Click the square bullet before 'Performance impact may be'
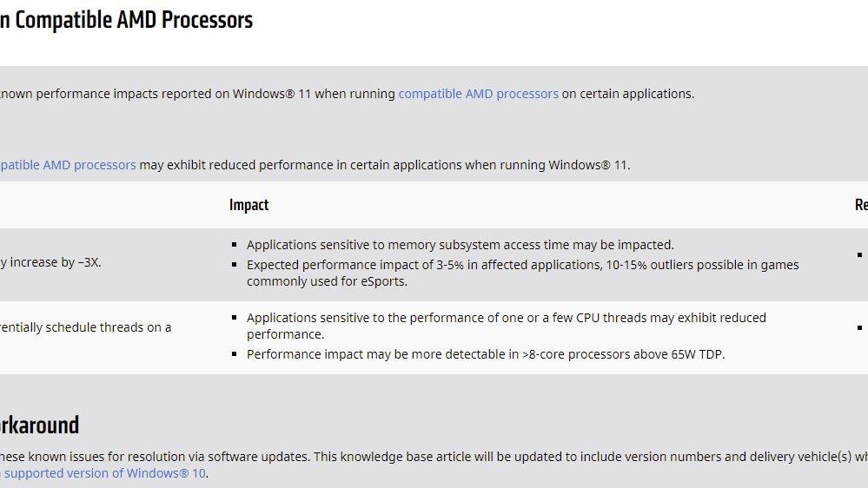The image size is (868, 488). 235,354
